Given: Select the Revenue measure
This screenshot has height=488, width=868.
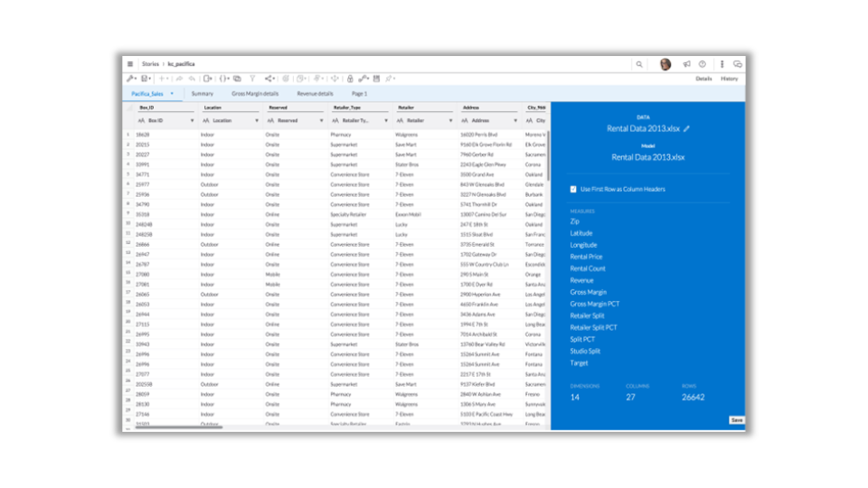Looking at the screenshot, I should click(x=581, y=280).
